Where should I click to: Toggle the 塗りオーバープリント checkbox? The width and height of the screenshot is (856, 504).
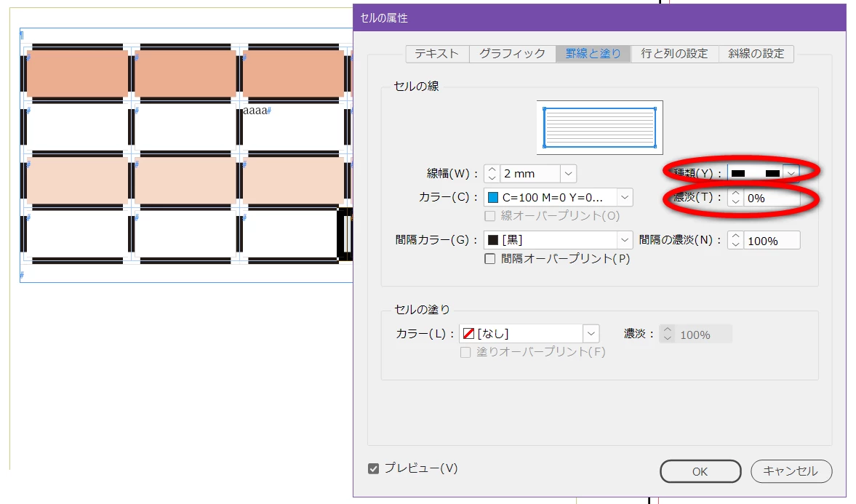pyautogui.click(x=465, y=352)
